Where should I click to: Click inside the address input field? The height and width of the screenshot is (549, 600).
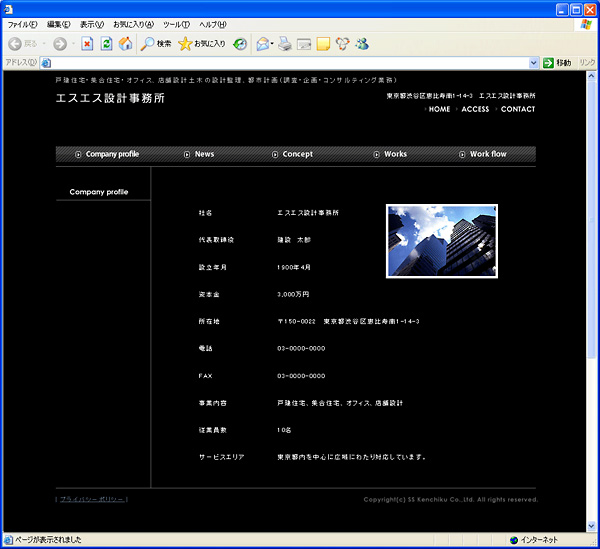[290, 63]
